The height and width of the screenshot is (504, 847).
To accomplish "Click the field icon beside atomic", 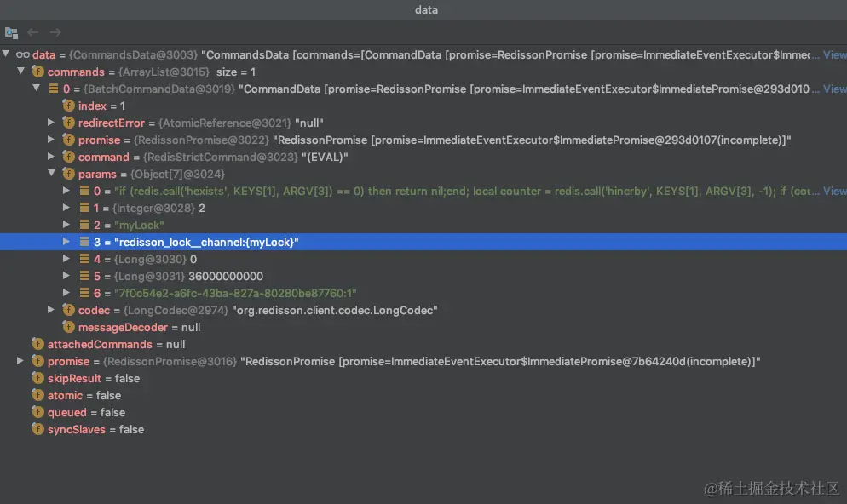I will [37, 394].
